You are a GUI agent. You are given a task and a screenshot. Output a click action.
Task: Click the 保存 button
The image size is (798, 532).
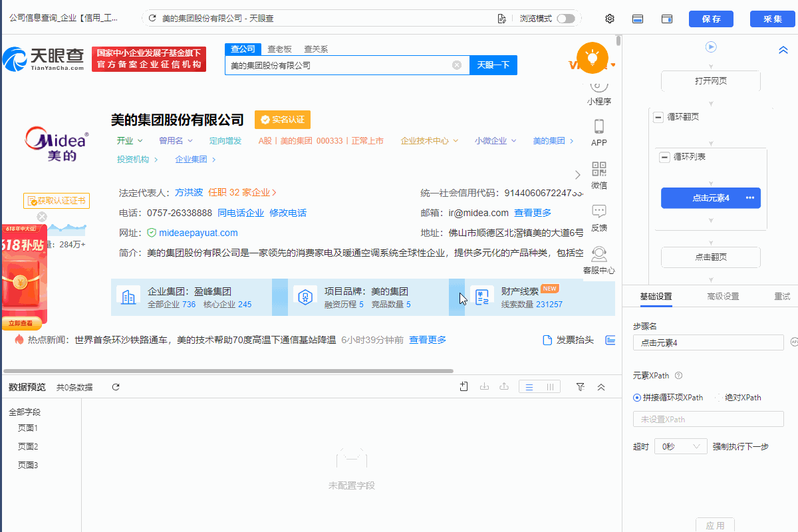(711, 19)
